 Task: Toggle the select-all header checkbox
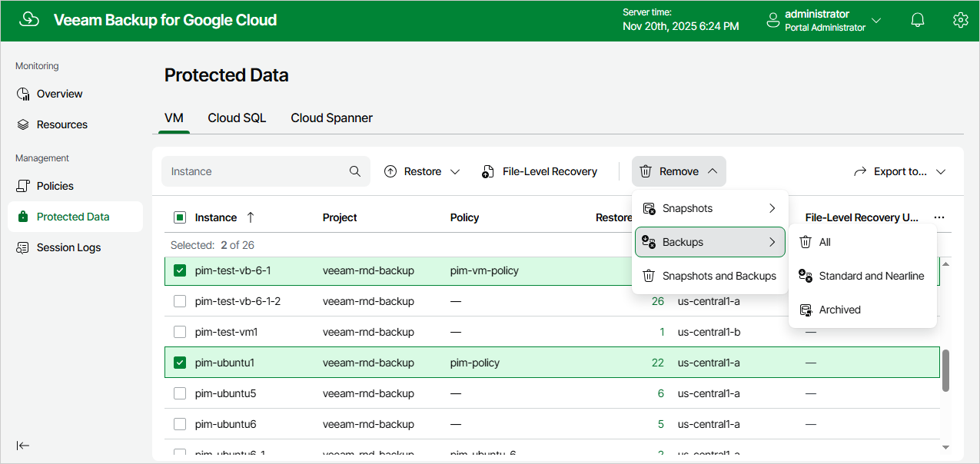pos(180,217)
